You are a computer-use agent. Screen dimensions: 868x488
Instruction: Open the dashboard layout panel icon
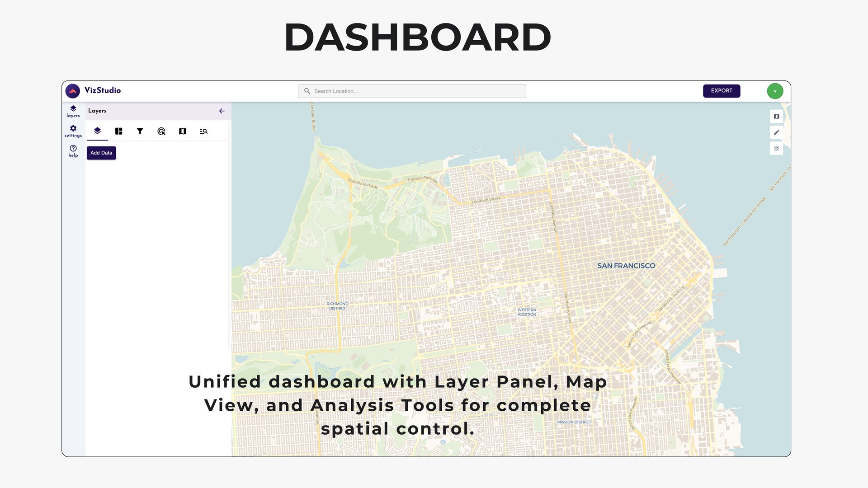pos(118,131)
